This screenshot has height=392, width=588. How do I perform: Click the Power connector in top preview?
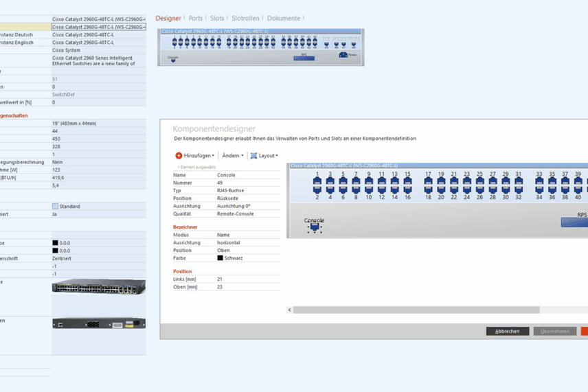(343, 55)
